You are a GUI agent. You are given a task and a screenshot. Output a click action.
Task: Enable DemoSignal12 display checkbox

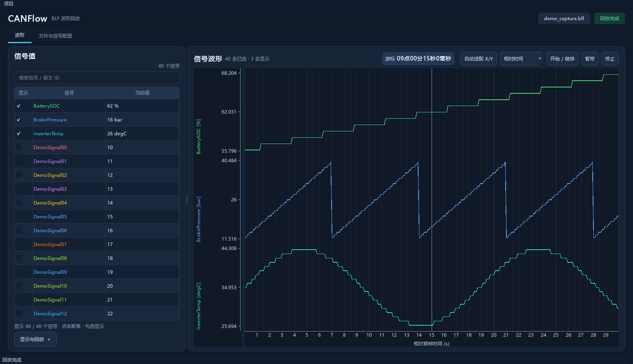[19, 313]
